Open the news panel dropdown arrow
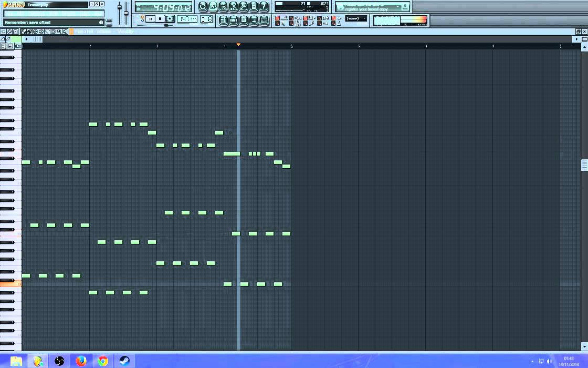Viewport: 588px width, 368px height. coord(397,6)
